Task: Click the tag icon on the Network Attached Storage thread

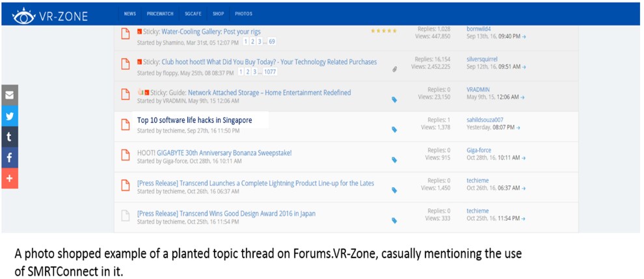Action: click(x=394, y=100)
